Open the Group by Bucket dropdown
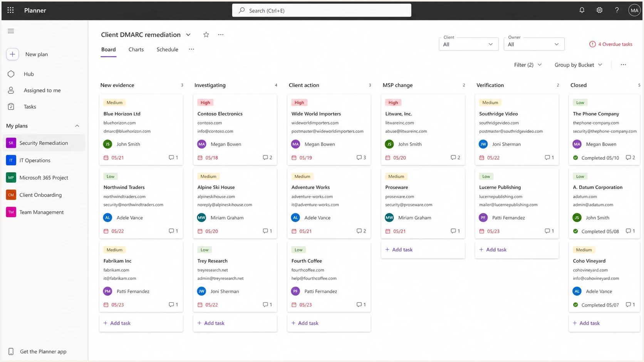The height and width of the screenshot is (362, 644). tap(578, 65)
